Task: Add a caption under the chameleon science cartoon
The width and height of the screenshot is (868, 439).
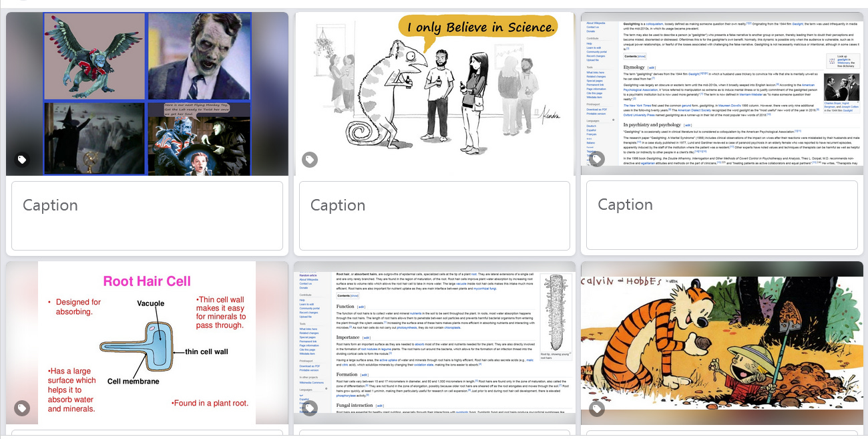Action: click(435, 216)
